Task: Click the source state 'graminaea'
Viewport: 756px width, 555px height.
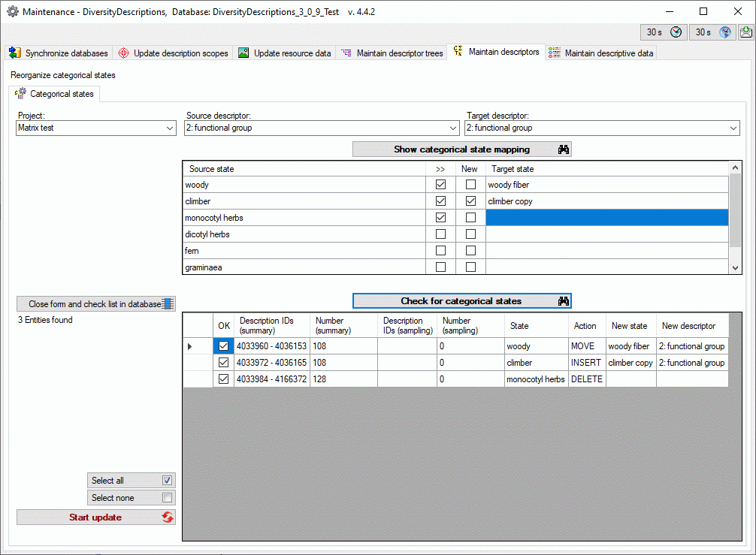Action: pyautogui.click(x=304, y=267)
